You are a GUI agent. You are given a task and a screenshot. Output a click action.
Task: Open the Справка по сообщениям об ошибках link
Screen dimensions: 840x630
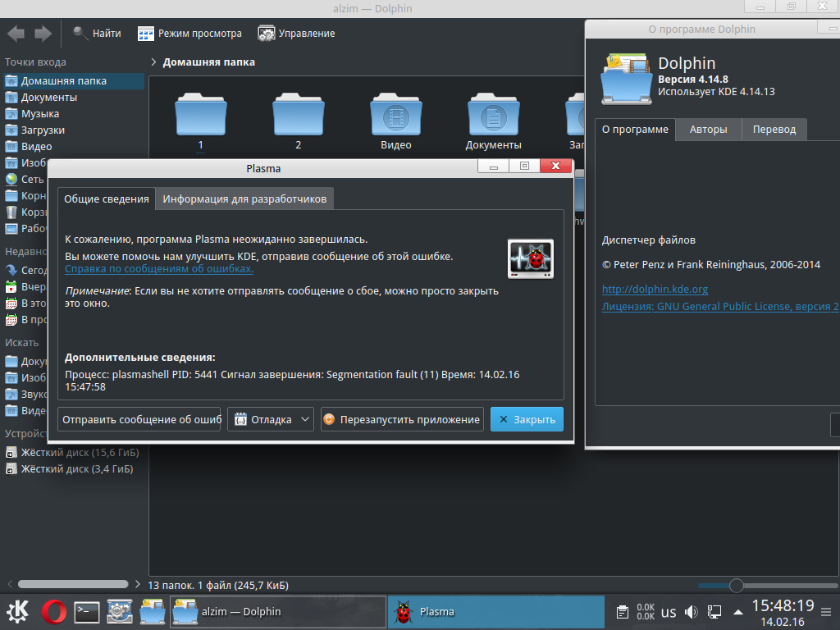click(159, 269)
